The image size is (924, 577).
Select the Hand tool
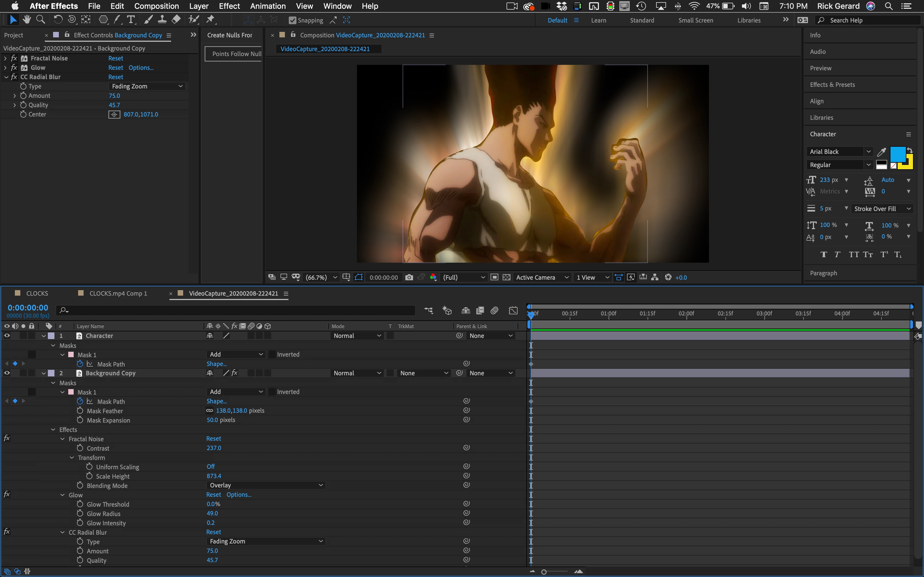tap(27, 20)
